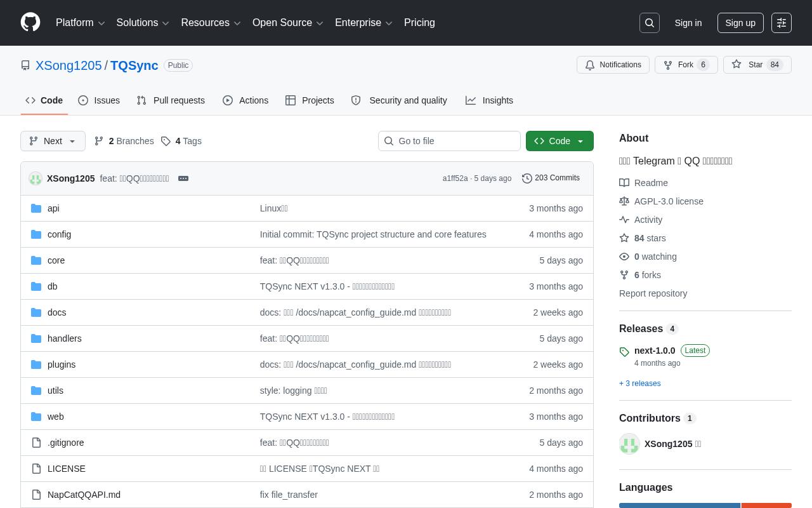Expand the Platform menu
Screen dimensions: 812x508
[81, 23]
